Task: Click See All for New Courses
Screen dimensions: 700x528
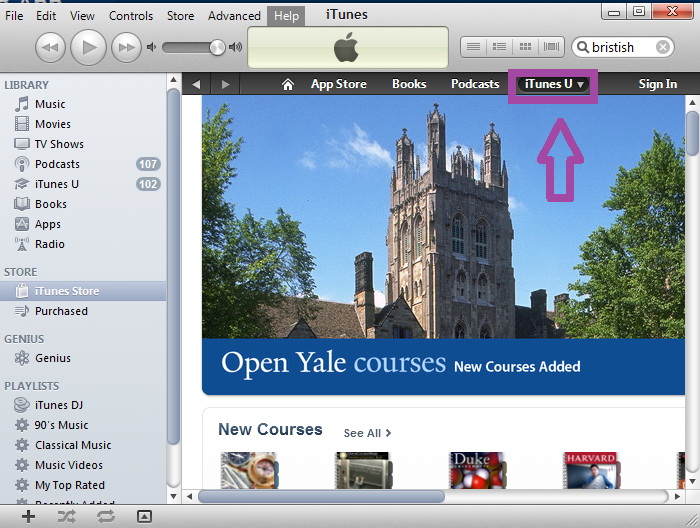Action: (367, 433)
